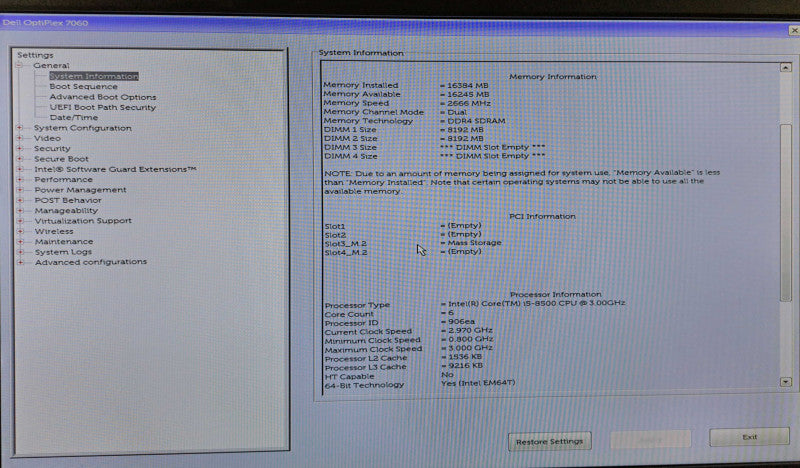
Task: Expand the Video settings node
Action: [x=19, y=138]
